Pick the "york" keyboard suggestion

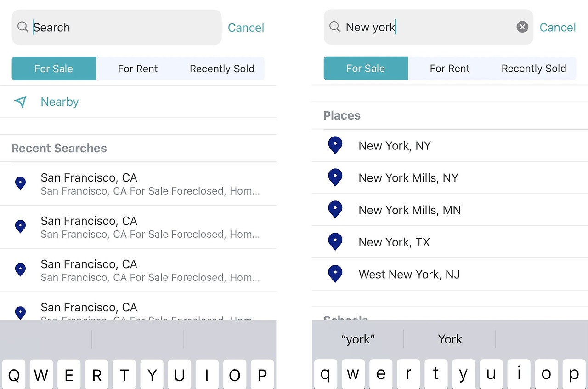[x=358, y=339]
